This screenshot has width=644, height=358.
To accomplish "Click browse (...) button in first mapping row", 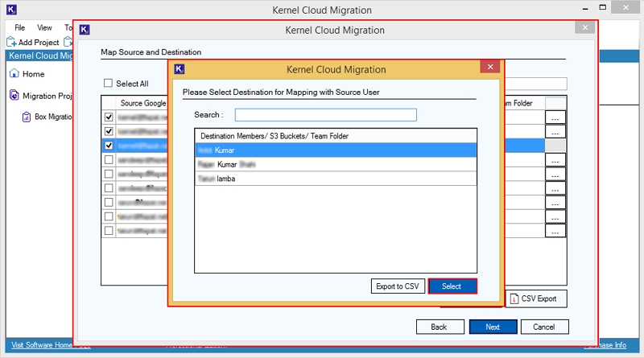I will 555,117.
